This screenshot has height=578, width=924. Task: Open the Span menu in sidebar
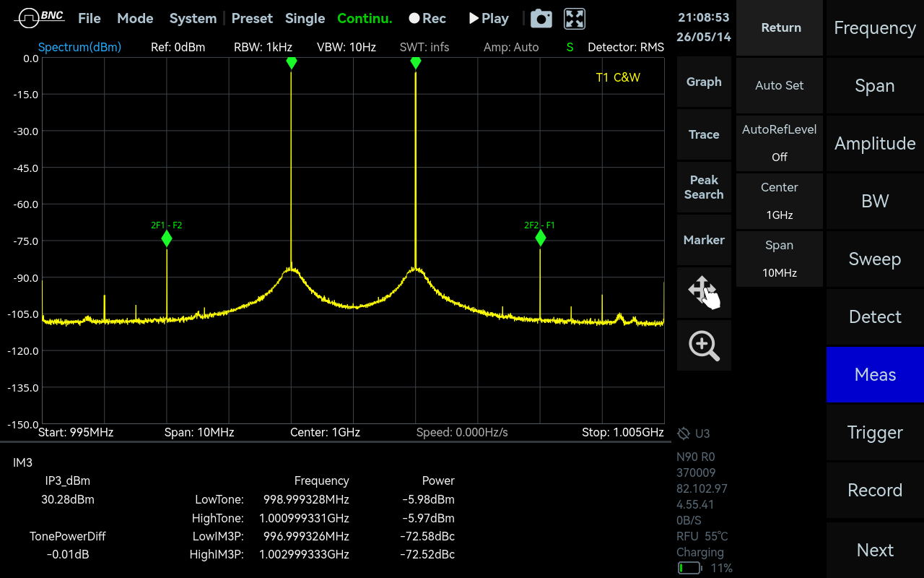[x=875, y=85]
